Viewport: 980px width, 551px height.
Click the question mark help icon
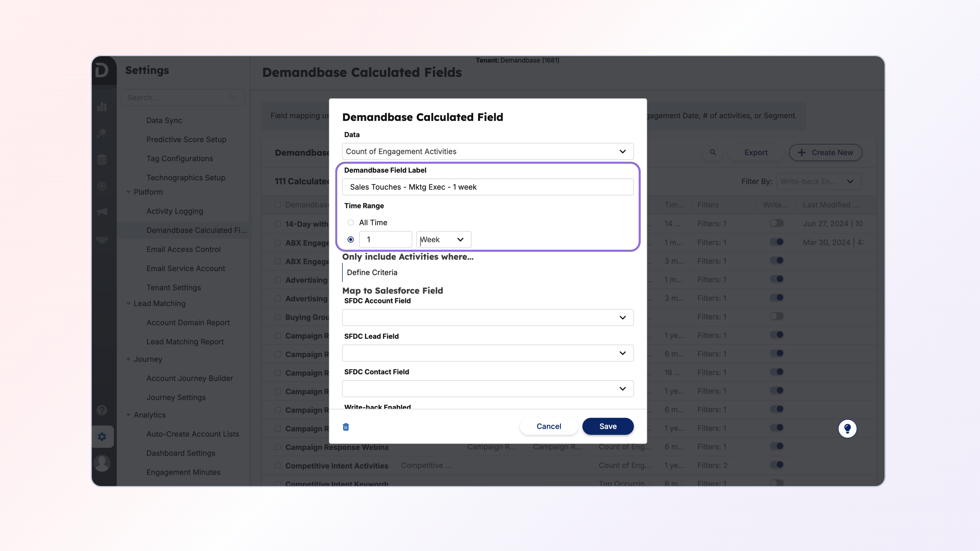tap(102, 410)
